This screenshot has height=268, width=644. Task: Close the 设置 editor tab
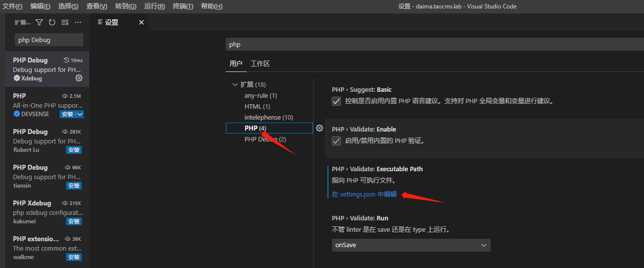[141, 22]
